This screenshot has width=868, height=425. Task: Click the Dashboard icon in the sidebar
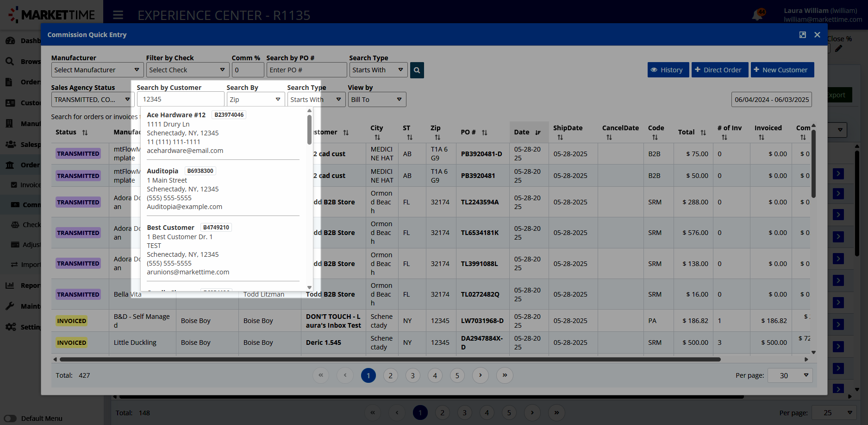(10, 41)
